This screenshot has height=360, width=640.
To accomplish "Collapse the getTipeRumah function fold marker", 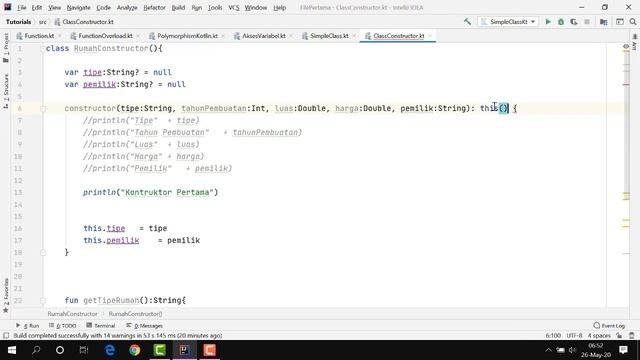I will [43, 300].
